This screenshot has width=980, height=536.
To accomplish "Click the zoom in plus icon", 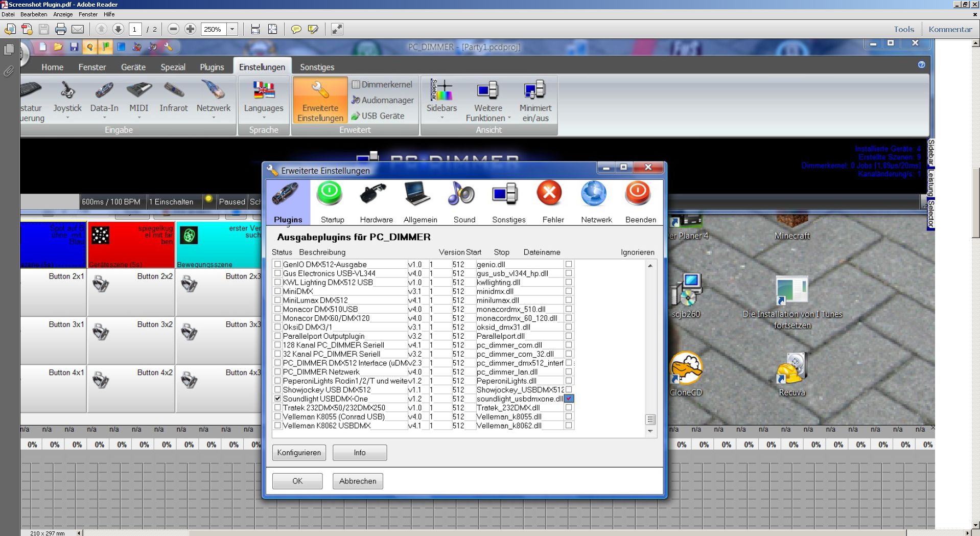I will click(190, 29).
